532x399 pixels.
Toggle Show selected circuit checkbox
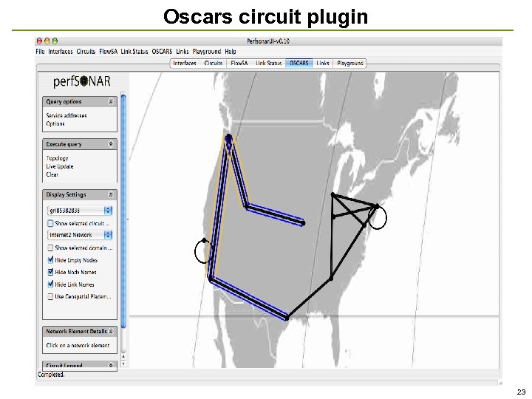(50, 223)
